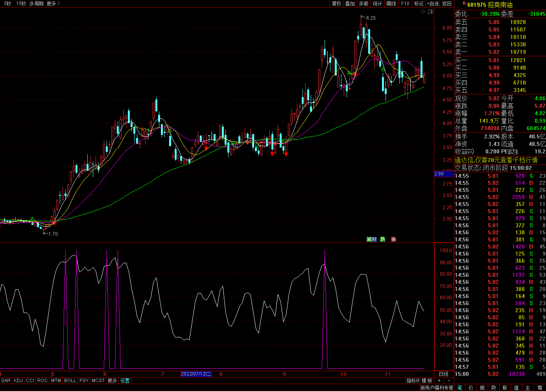The height and width of the screenshot is (392, 546).
Task: Toggle the side panel icon above chart
Action: click(430, 11)
